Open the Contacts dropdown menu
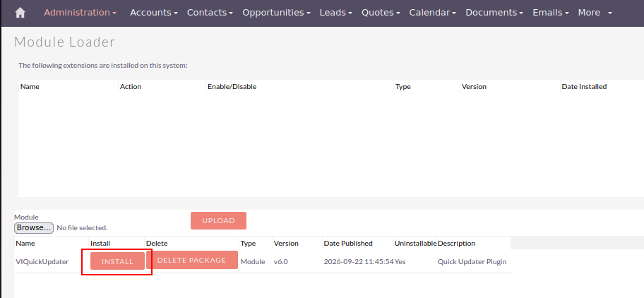 click(x=210, y=13)
